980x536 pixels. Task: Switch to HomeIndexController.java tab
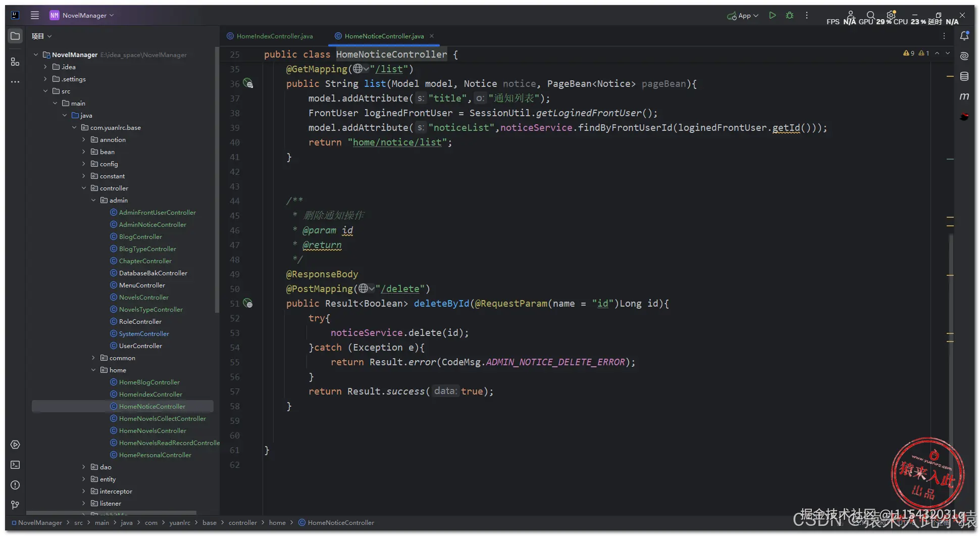(x=270, y=36)
